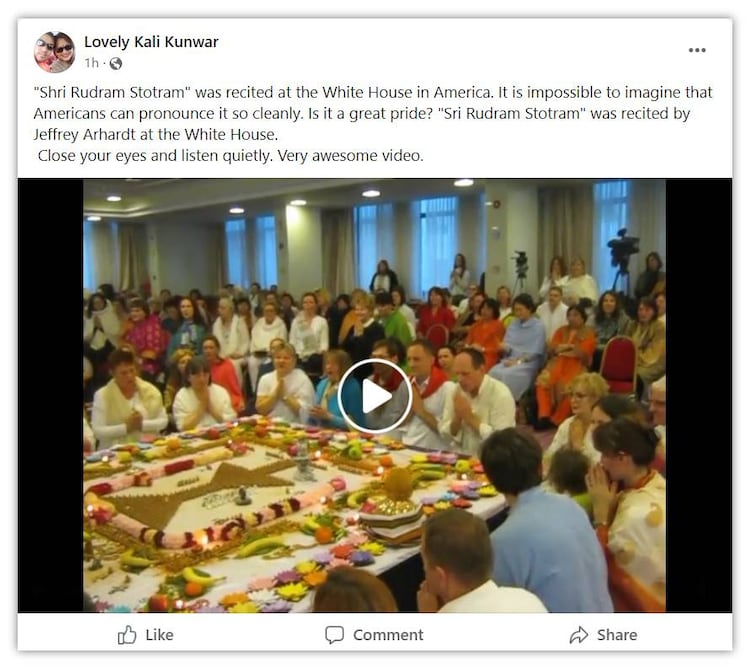
Task: Open the Lovely Kali Kunwar profile name link
Action: point(151,42)
